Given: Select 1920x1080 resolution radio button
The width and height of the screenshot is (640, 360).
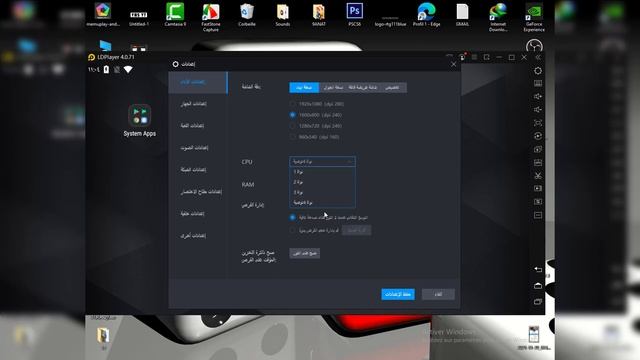Looking at the screenshot, I should coord(292,104).
